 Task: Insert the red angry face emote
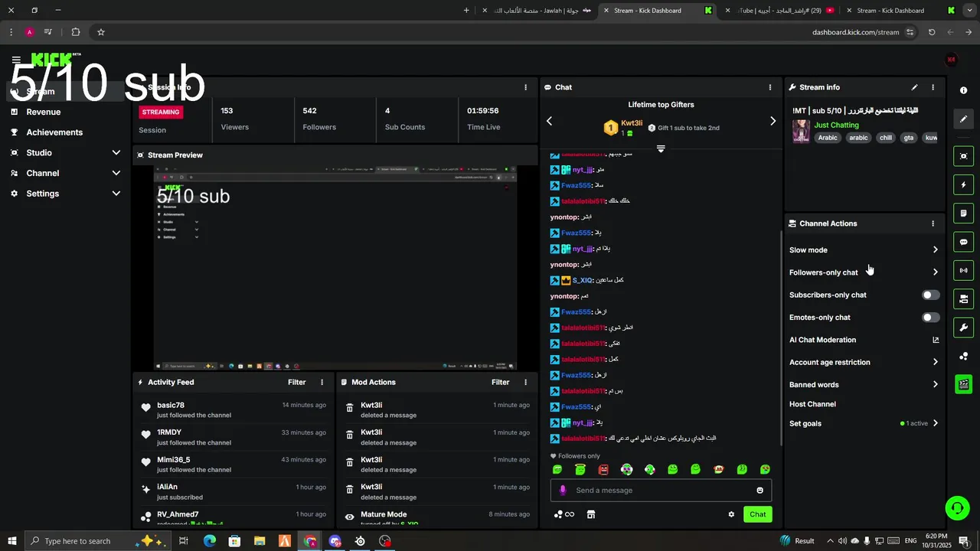(x=603, y=469)
